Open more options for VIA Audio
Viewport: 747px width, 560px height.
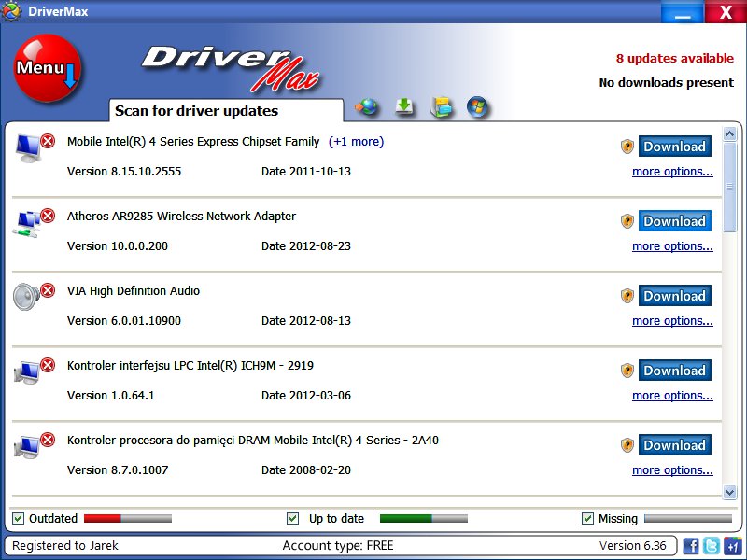(x=672, y=321)
